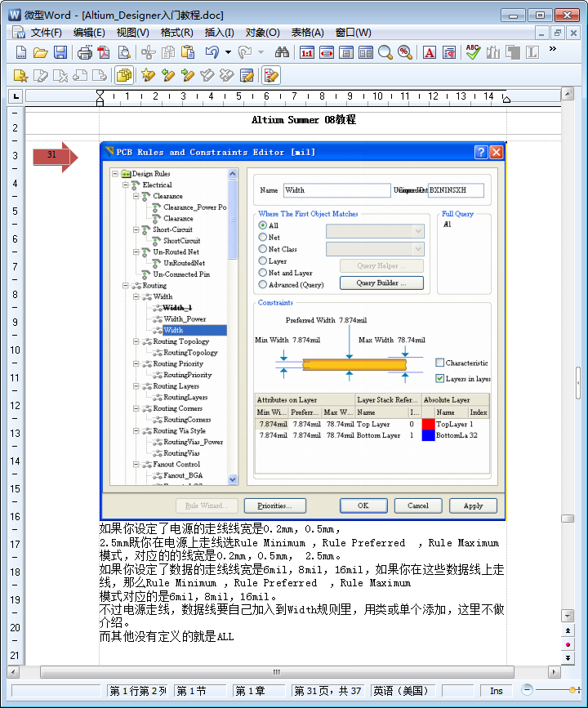Screen dimensions: 588x708
Task: Click the Paste clipboard icon
Action: 188,53
